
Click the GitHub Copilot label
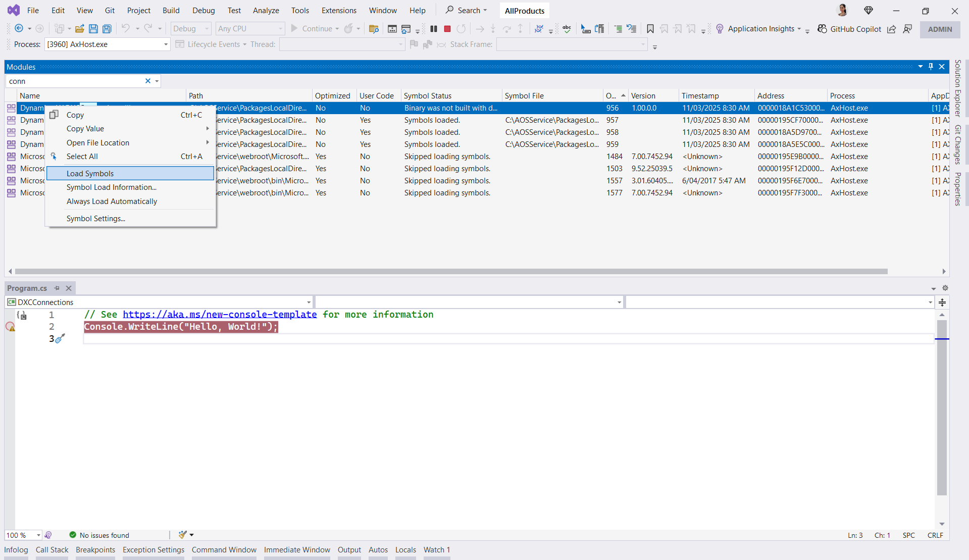pyautogui.click(x=856, y=29)
